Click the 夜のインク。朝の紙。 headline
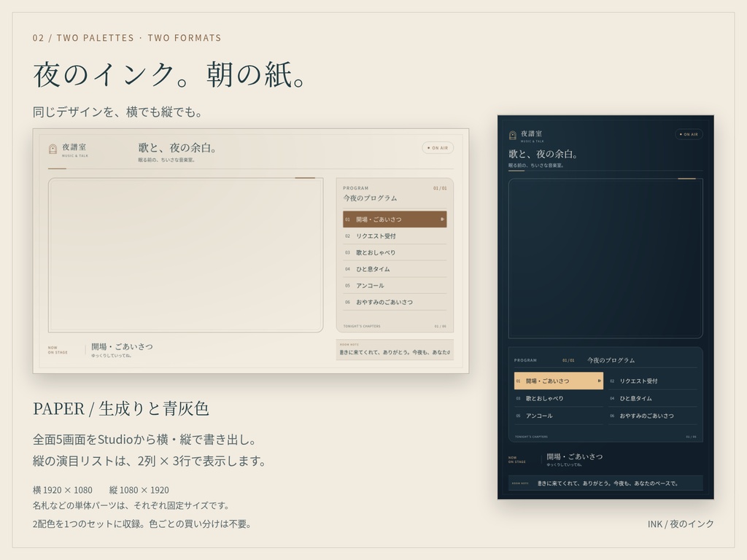The width and height of the screenshot is (747, 560). click(170, 75)
